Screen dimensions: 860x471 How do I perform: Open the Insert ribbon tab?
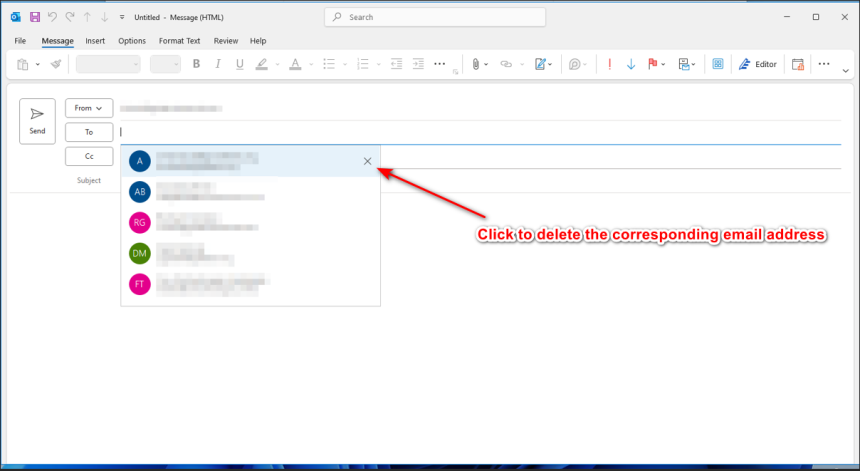click(95, 41)
